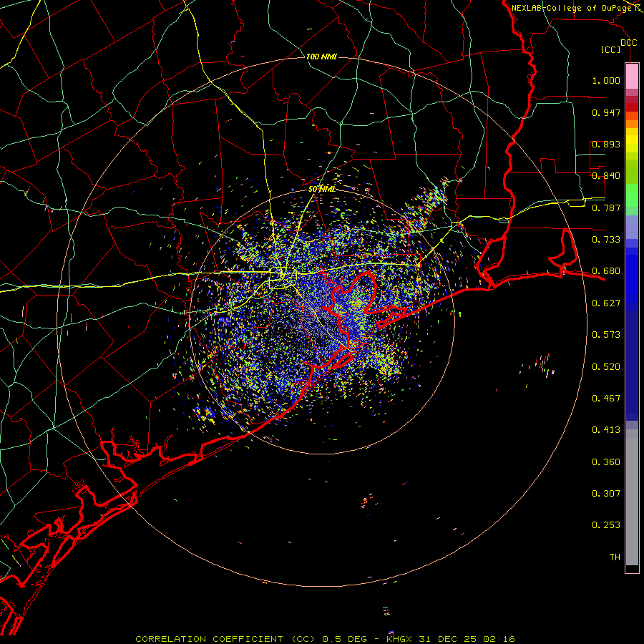The height and width of the screenshot is (644, 644).
Task: Click the NEXLAB-College of DuPage credit text
Action: pos(571,8)
